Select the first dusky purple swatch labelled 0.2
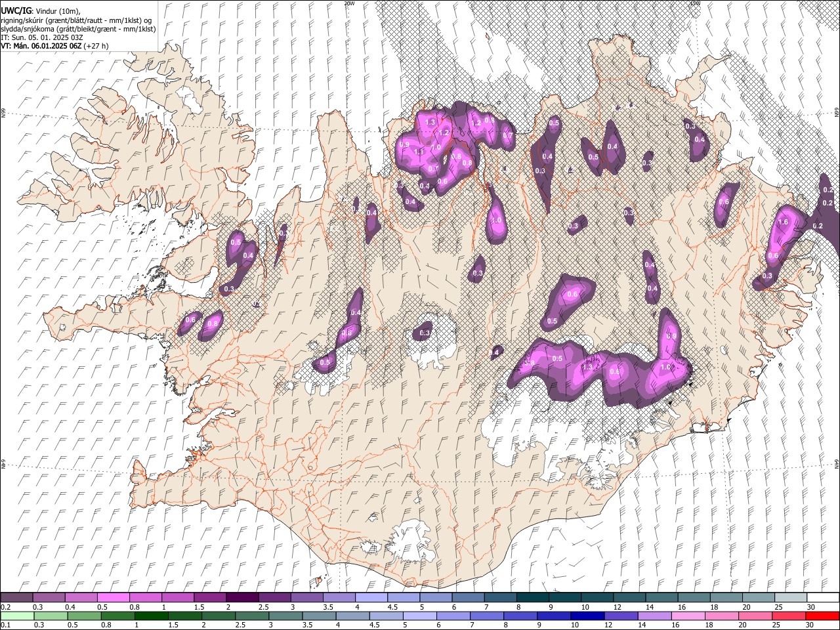 click(17, 597)
